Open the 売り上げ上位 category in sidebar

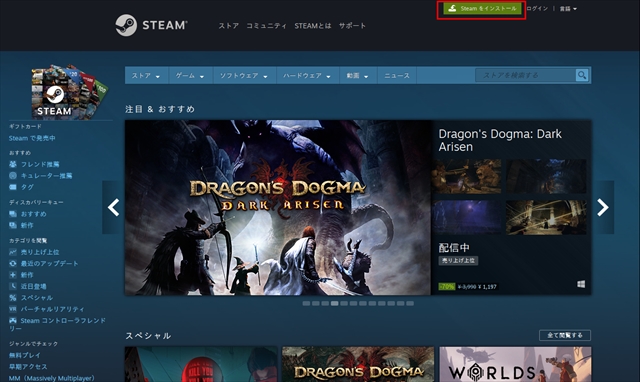[40, 252]
